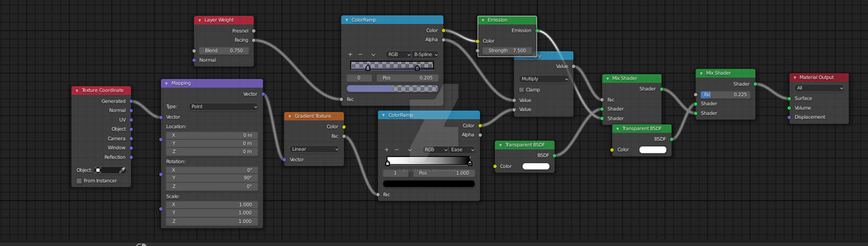Remove color stop in Ease ColorRamp
The height and width of the screenshot is (246, 868).
pos(397,149)
